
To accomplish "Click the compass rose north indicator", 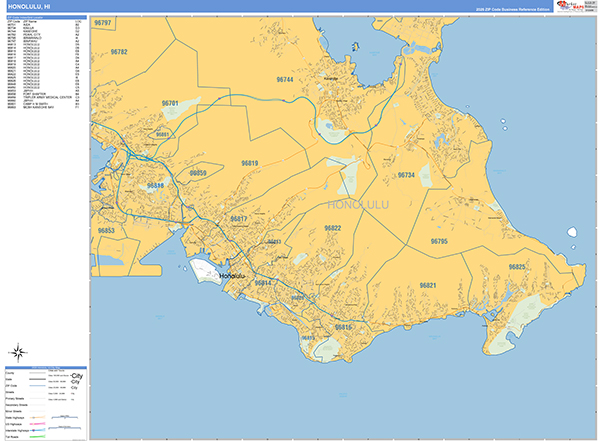I will 18,351.
